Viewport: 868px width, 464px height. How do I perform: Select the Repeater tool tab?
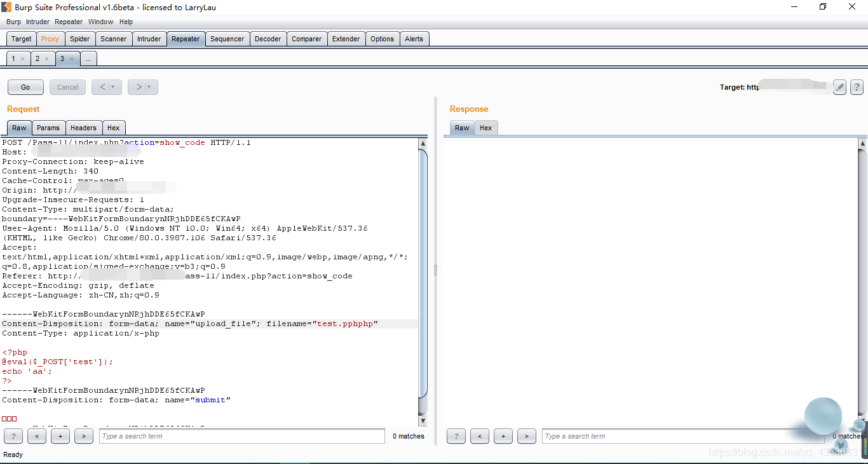(x=186, y=39)
